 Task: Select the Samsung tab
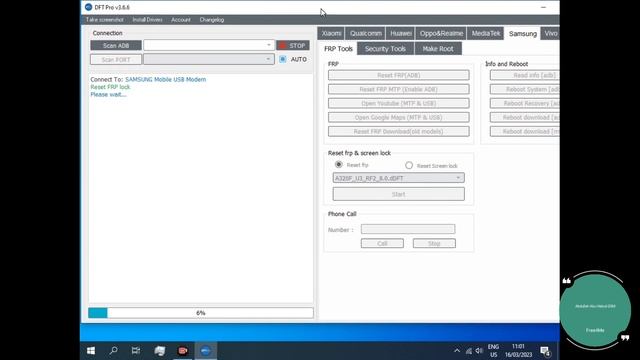[x=523, y=34]
